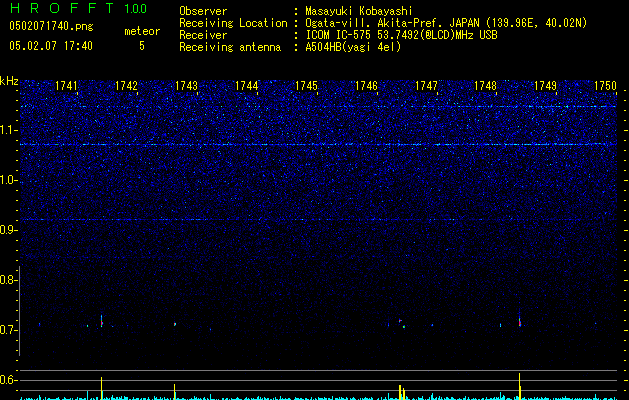Select antenna model A504HB(yagi 4el)
Screen dimensions: 629x400
coord(353,47)
